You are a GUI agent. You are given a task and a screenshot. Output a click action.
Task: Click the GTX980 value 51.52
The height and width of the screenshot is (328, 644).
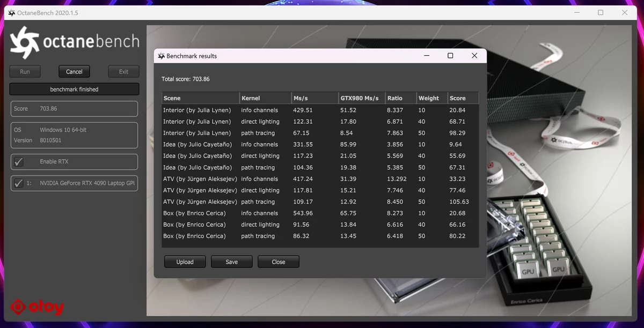348,110
